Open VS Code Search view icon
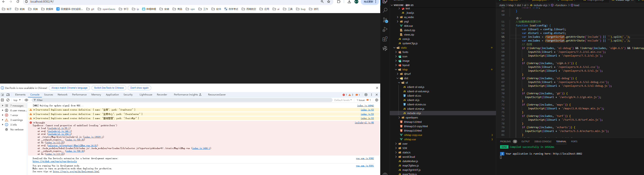This screenshot has width=644, height=175. click(385, 10)
